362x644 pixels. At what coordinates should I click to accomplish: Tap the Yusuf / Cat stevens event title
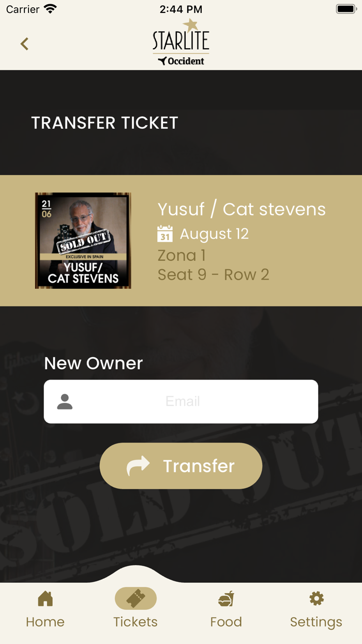(242, 209)
